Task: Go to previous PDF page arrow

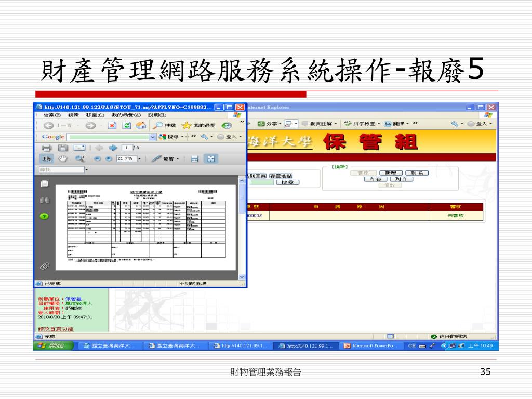Action: coord(99,148)
